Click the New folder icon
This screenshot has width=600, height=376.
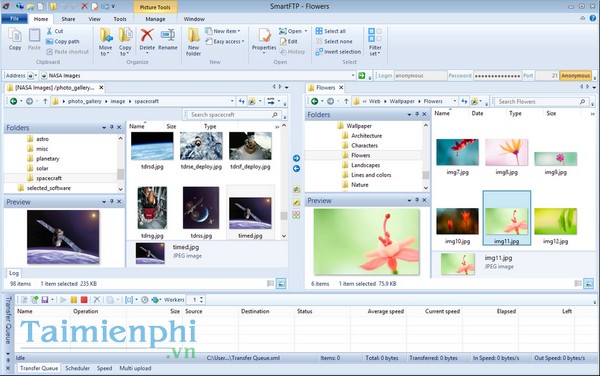point(194,35)
